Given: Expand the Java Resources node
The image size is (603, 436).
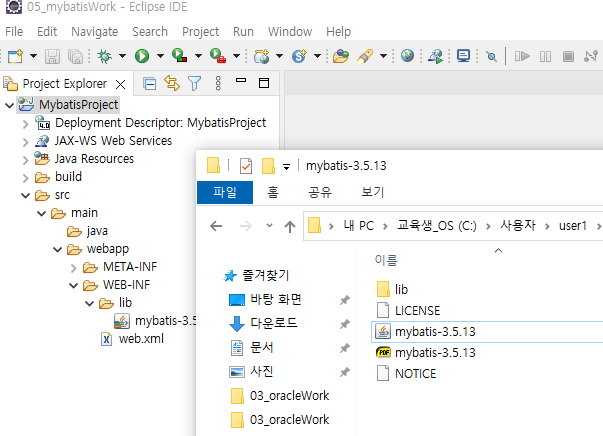Looking at the screenshot, I should point(25,160).
